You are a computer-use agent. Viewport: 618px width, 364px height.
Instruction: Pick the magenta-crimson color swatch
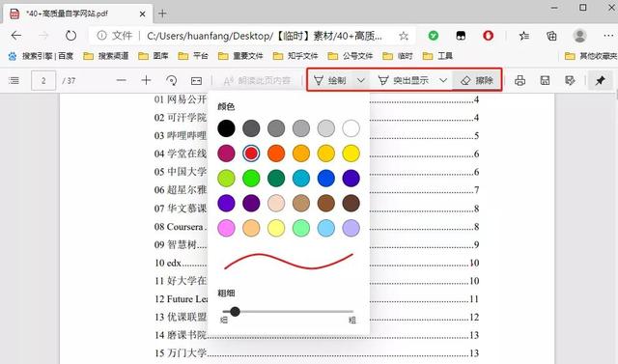point(226,154)
